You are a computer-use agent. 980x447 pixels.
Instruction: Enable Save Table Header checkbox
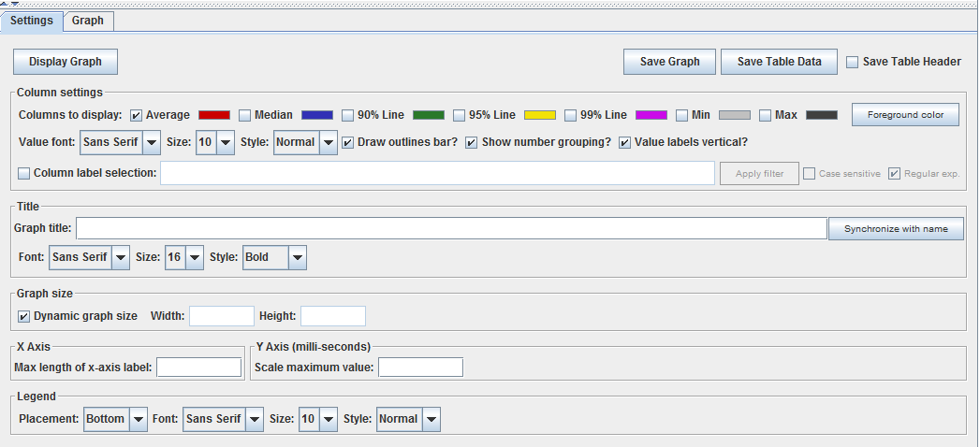pyautogui.click(x=852, y=62)
